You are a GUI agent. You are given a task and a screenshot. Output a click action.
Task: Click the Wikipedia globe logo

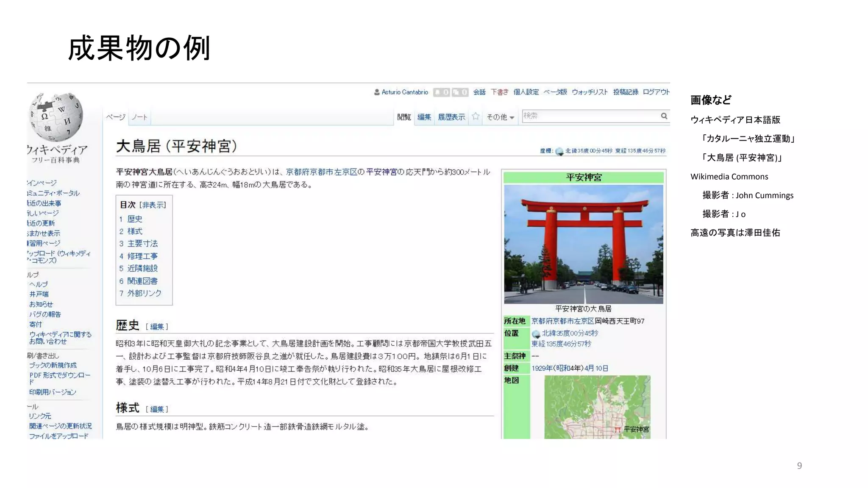(56, 117)
